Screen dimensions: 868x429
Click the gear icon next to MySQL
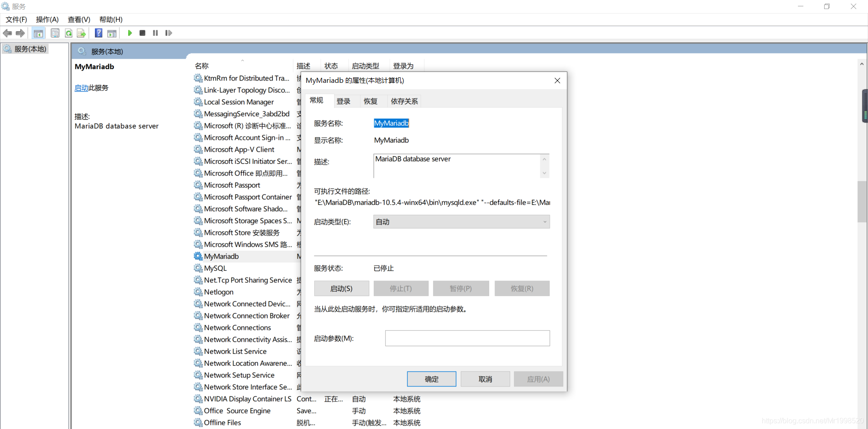point(198,268)
